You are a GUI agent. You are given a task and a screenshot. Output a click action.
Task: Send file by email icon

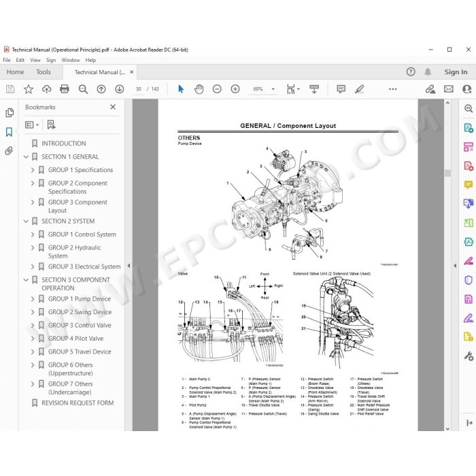click(448, 89)
